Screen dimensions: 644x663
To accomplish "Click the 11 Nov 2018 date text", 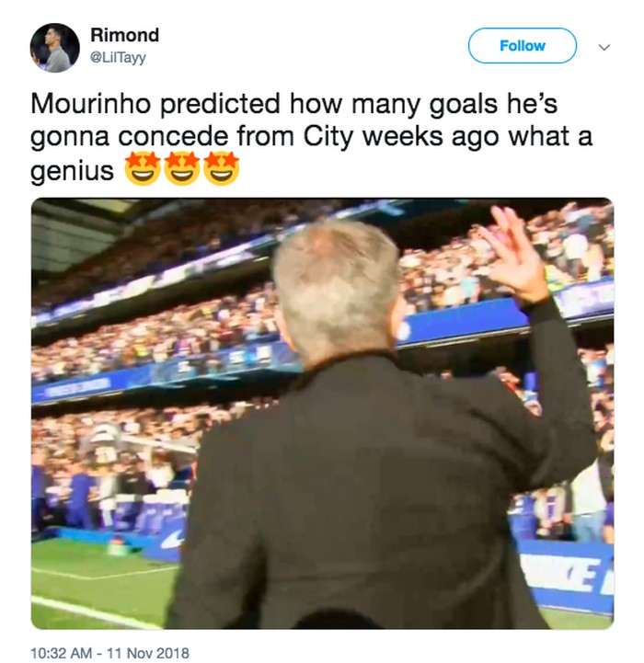I will tap(148, 653).
